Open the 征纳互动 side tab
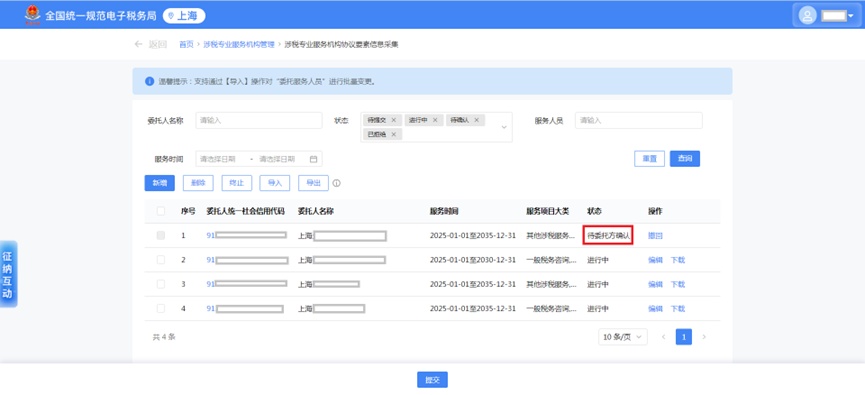865x395 pixels. click(7, 274)
